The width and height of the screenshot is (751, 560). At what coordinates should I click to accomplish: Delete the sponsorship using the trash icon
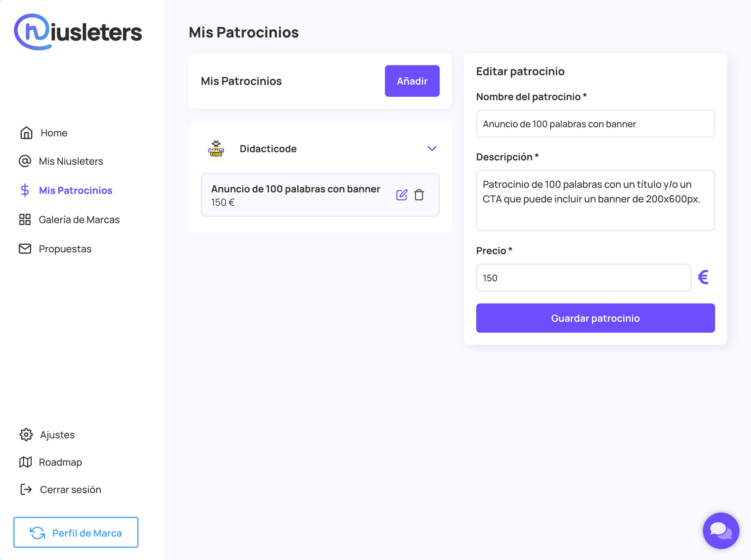[x=419, y=194]
